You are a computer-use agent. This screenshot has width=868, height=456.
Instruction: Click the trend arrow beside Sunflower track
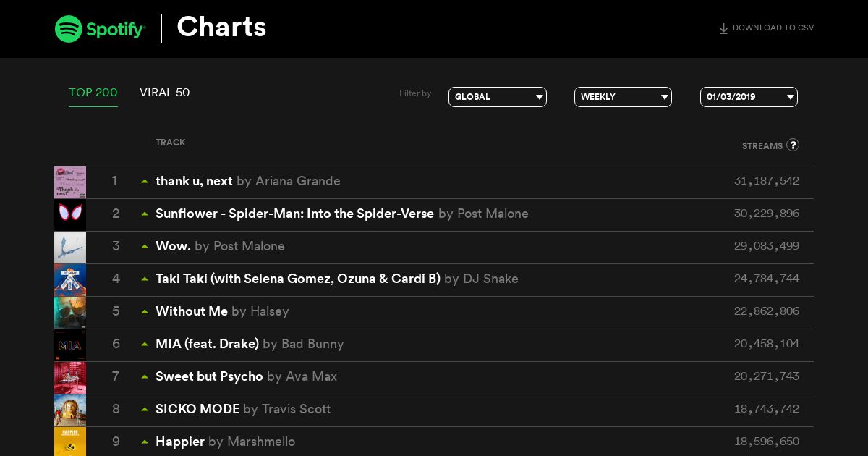[145, 214]
